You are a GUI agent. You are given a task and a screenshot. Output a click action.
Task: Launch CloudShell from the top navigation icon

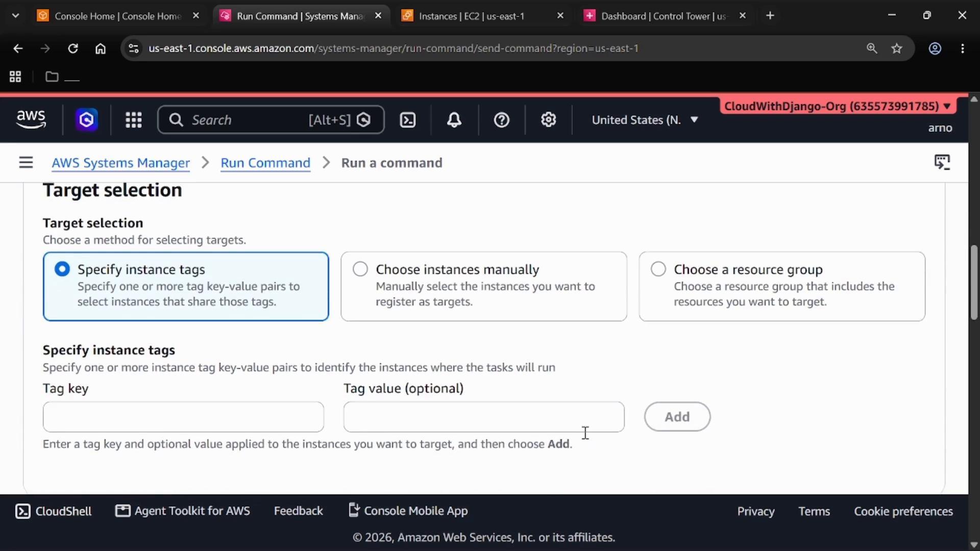[x=408, y=120]
